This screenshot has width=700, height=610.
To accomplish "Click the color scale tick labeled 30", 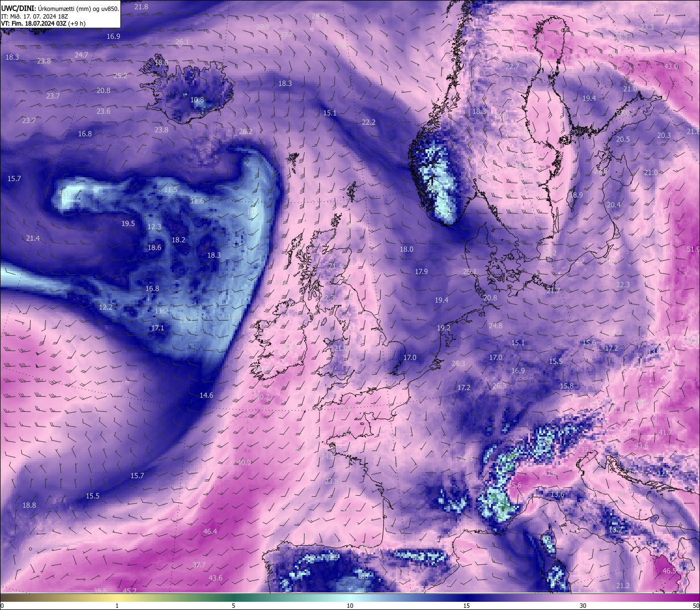I will (583, 606).
